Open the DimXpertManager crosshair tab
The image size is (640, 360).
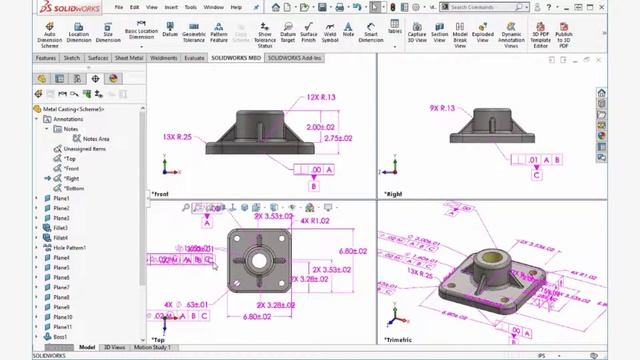95,78
